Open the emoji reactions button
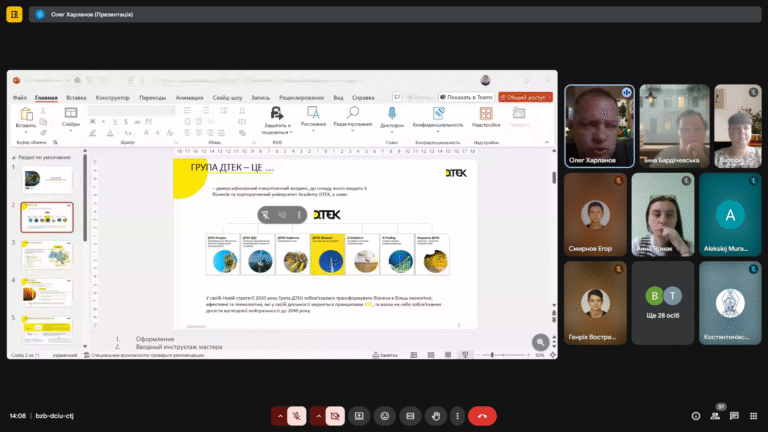This screenshot has height=432, width=768. pos(385,416)
